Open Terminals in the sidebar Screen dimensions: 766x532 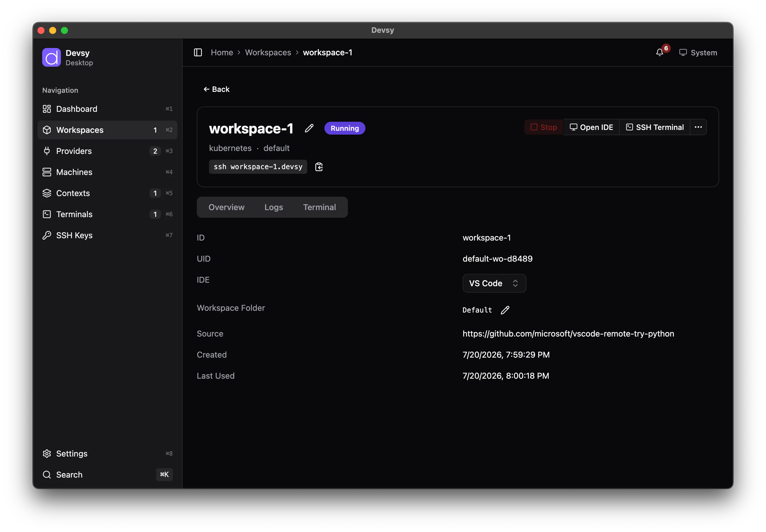[107, 214]
